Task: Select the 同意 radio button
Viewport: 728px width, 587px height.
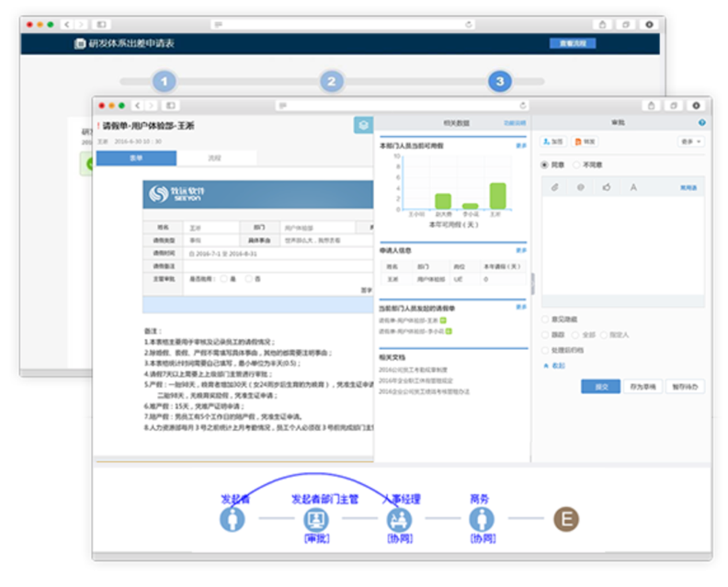Action: tap(545, 164)
